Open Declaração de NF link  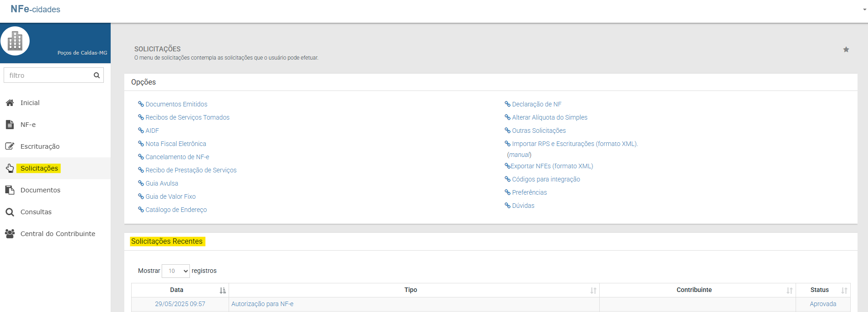pos(536,104)
